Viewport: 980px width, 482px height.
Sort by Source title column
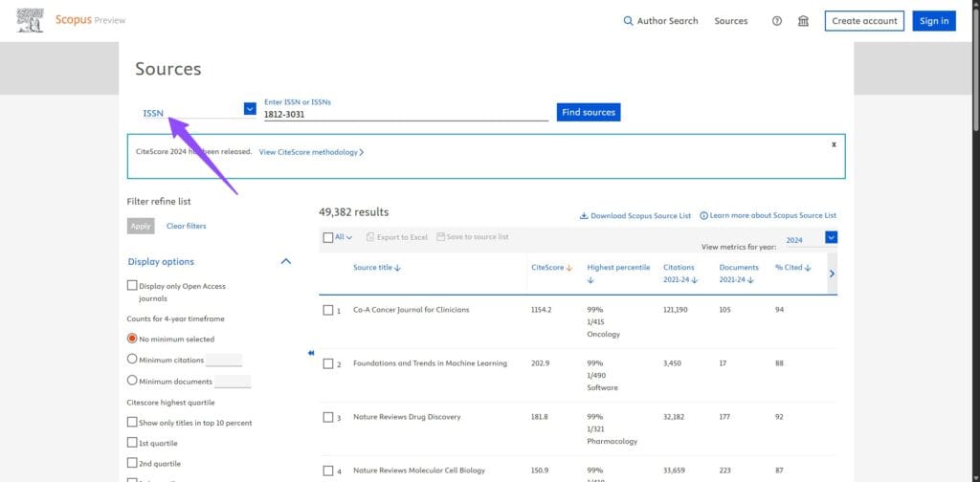click(377, 267)
